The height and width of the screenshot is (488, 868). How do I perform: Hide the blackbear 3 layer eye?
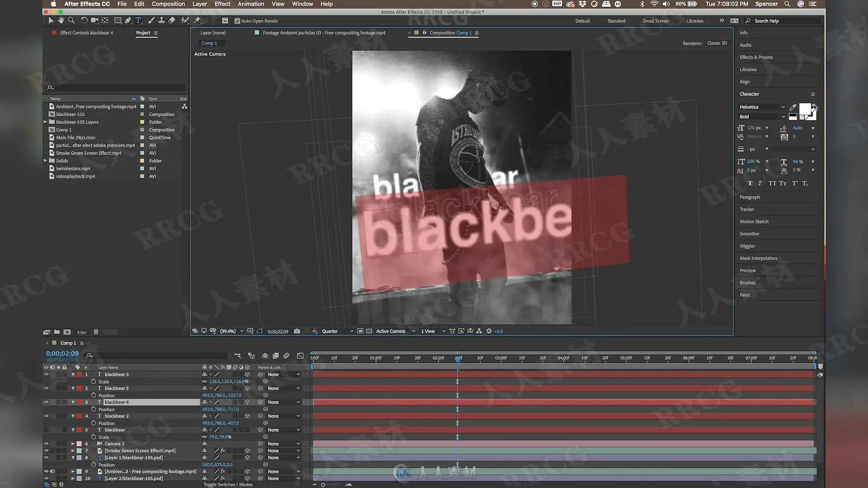[46, 375]
